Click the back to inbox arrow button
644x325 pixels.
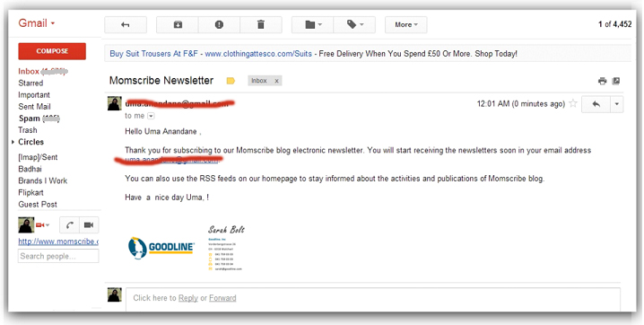126,24
